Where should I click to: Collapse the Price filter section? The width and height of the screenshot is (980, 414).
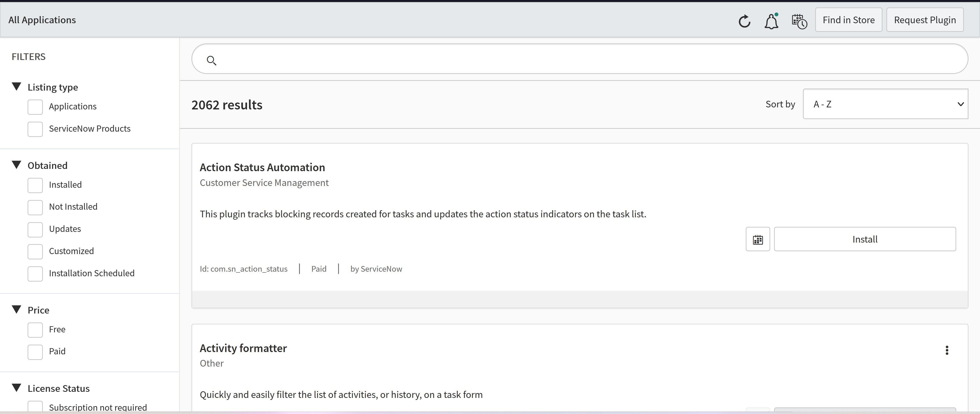point(16,309)
